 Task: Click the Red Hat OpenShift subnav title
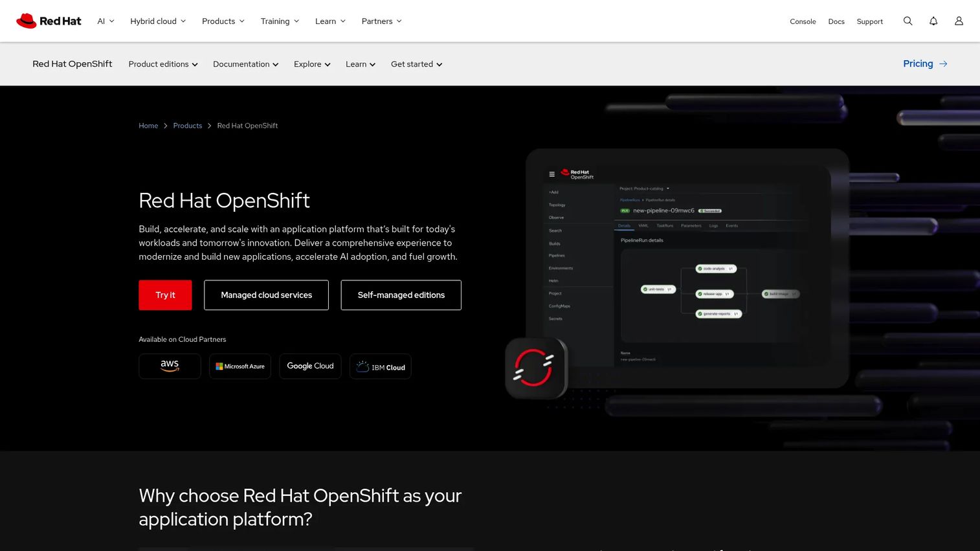[72, 63]
